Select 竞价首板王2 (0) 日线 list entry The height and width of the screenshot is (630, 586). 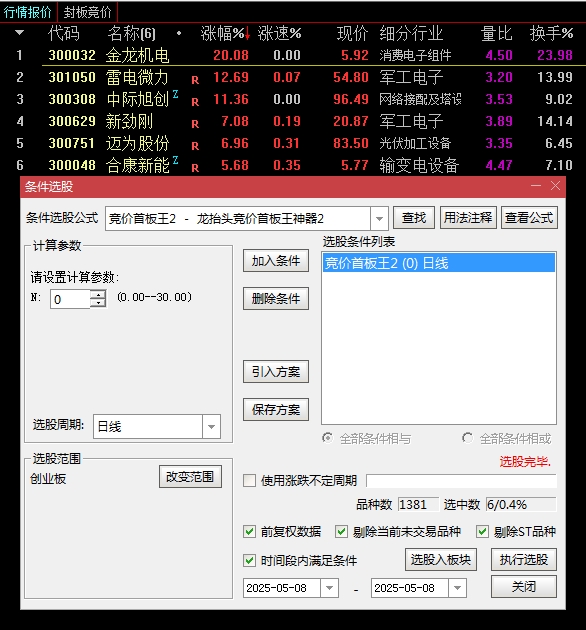tap(438, 263)
